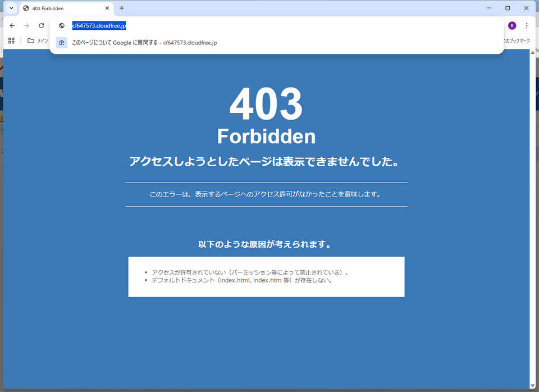Click the scrollbar down arrow
Screen dimensions: 539x392
click(532, 385)
